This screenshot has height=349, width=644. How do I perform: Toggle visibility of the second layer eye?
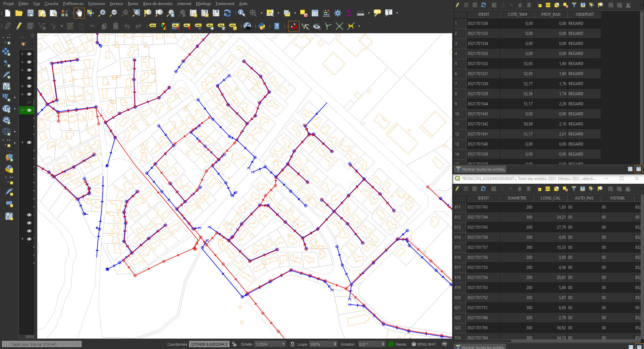[x=29, y=62]
